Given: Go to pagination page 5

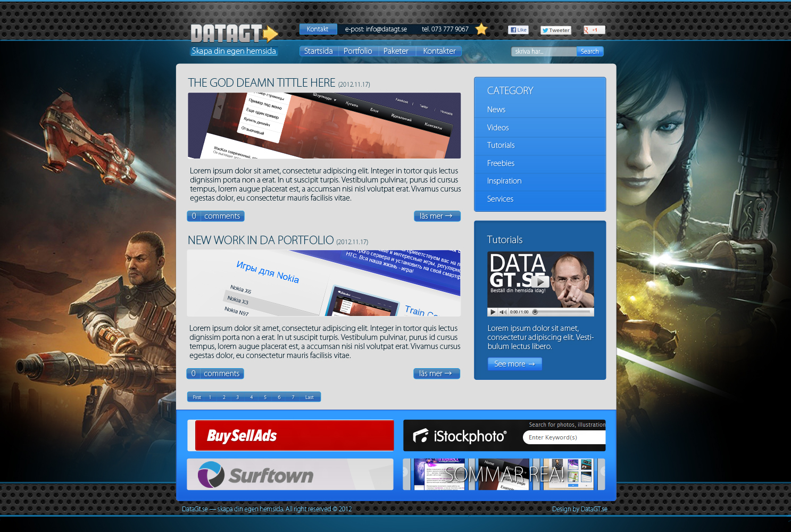Looking at the screenshot, I should [265, 397].
